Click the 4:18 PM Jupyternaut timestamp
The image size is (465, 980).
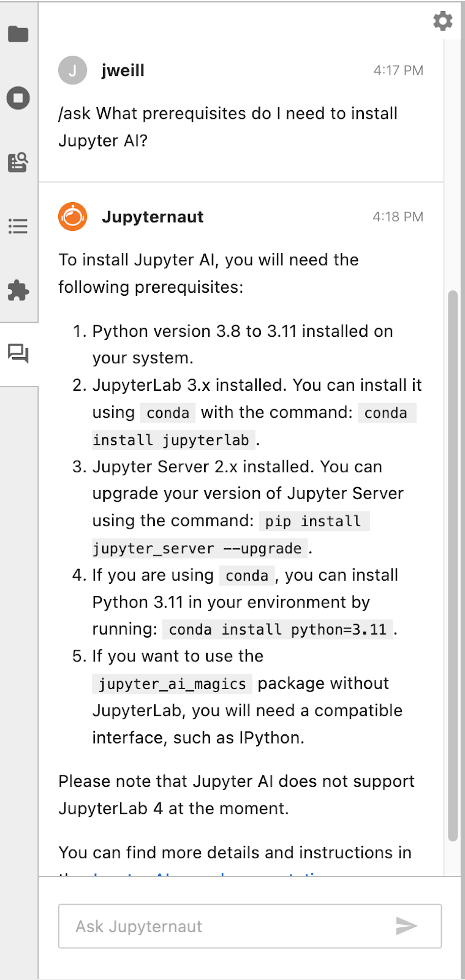click(398, 216)
